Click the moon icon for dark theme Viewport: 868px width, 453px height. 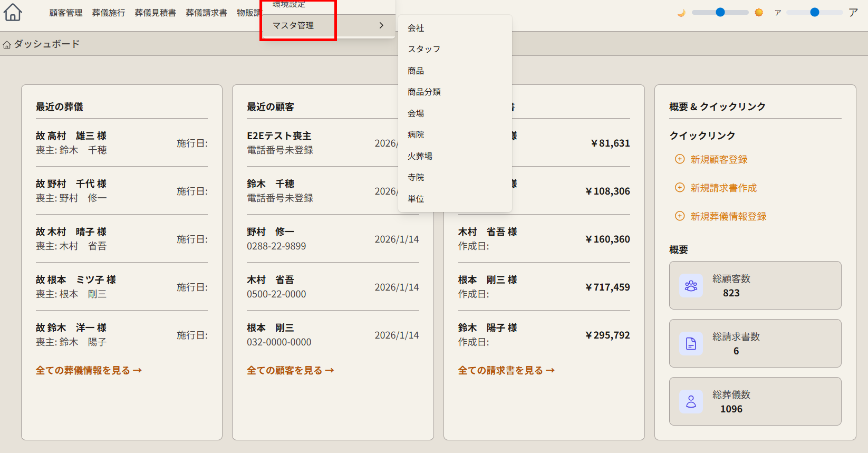click(x=681, y=13)
